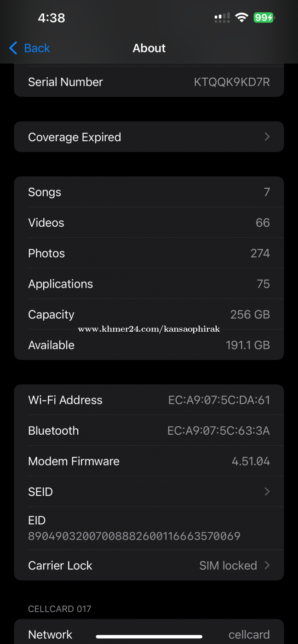Tap the khmer24.com watermark link
The height and width of the screenshot is (644, 298).
click(x=149, y=329)
